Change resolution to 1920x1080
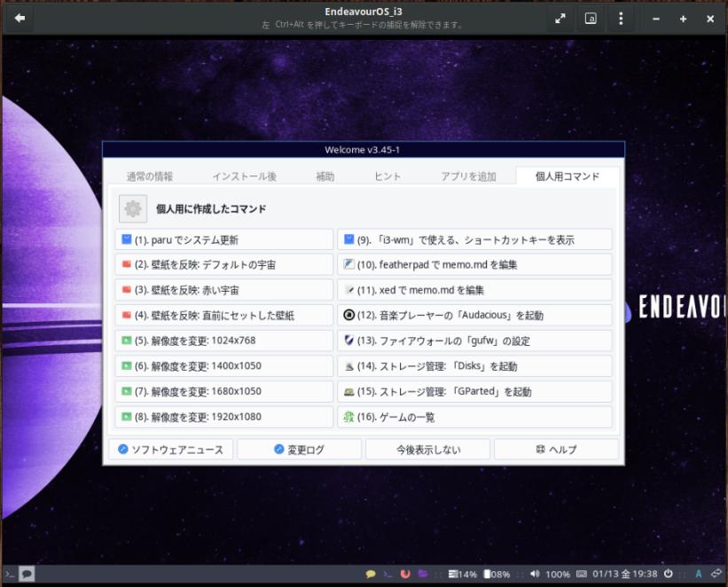728x587 pixels. tap(223, 417)
